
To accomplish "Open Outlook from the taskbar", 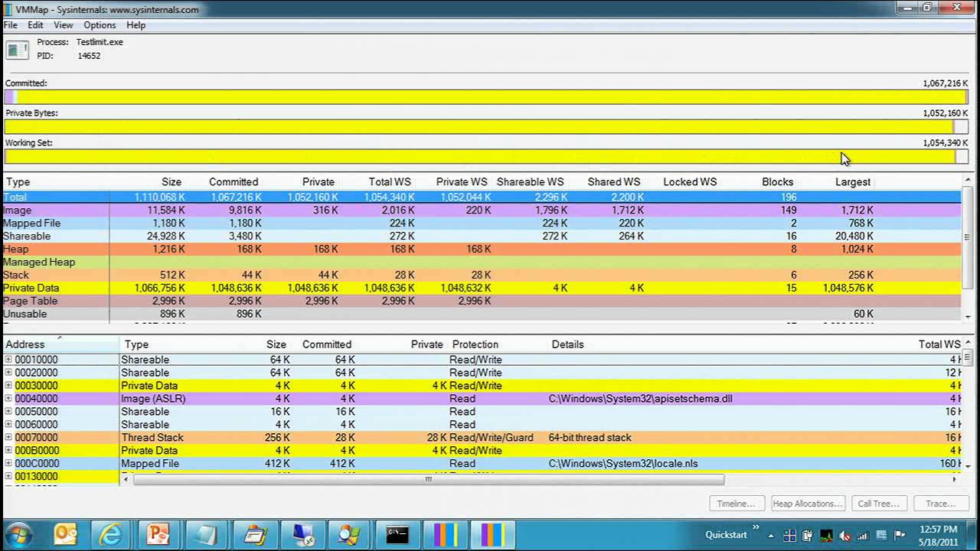I will (x=66, y=534).
